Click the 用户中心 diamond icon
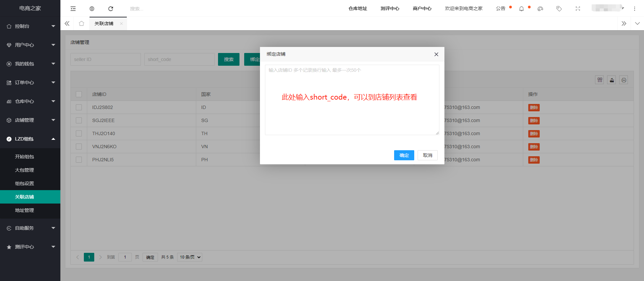The image size is (644, 281). (9, 45)
